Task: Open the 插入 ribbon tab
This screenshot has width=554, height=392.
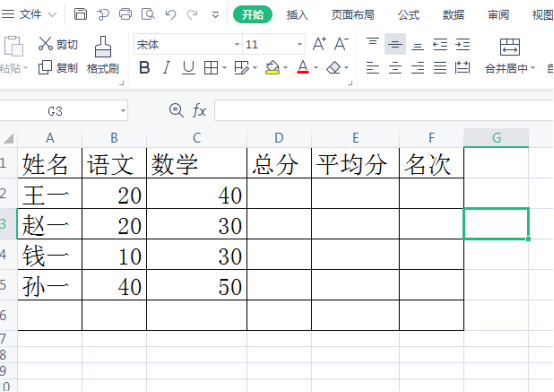Action: pos(297,15)
